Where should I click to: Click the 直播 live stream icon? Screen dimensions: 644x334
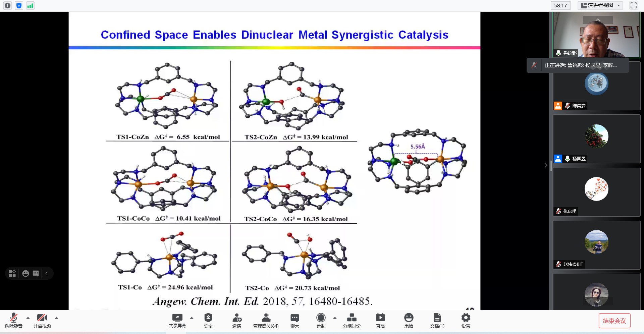[x=380, y=320]
